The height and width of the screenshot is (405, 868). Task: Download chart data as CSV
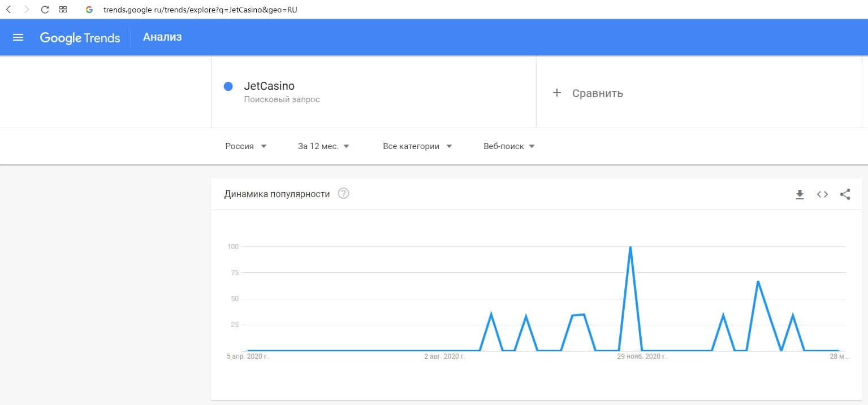coord(800,194)
